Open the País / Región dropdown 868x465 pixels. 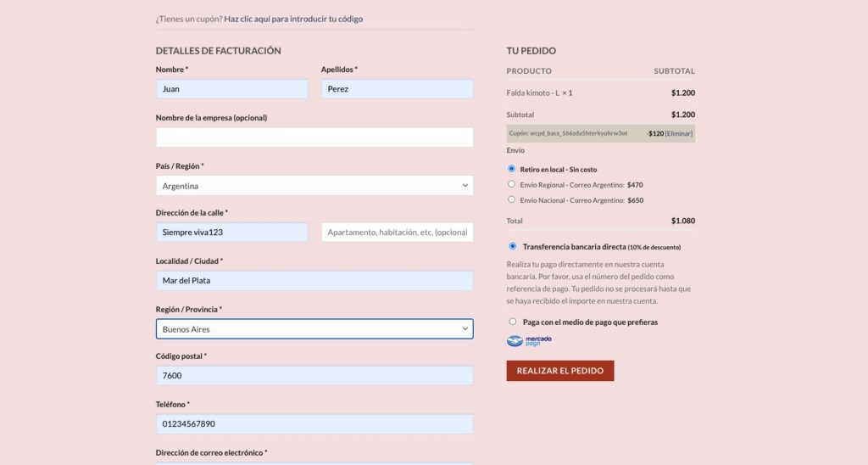[x=314, y=186]
